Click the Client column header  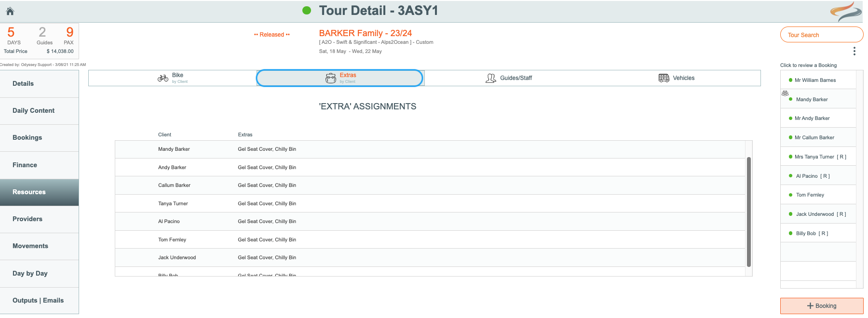(x=164, y=134)
